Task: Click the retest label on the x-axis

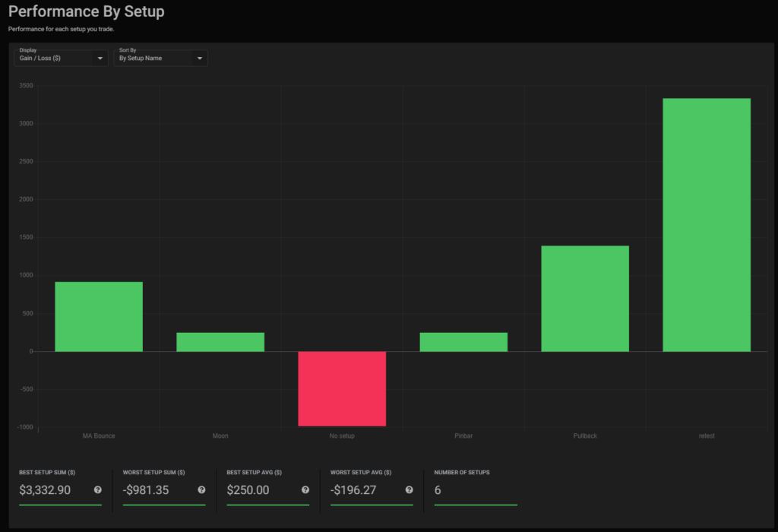Action: click(x=707, y=435)
